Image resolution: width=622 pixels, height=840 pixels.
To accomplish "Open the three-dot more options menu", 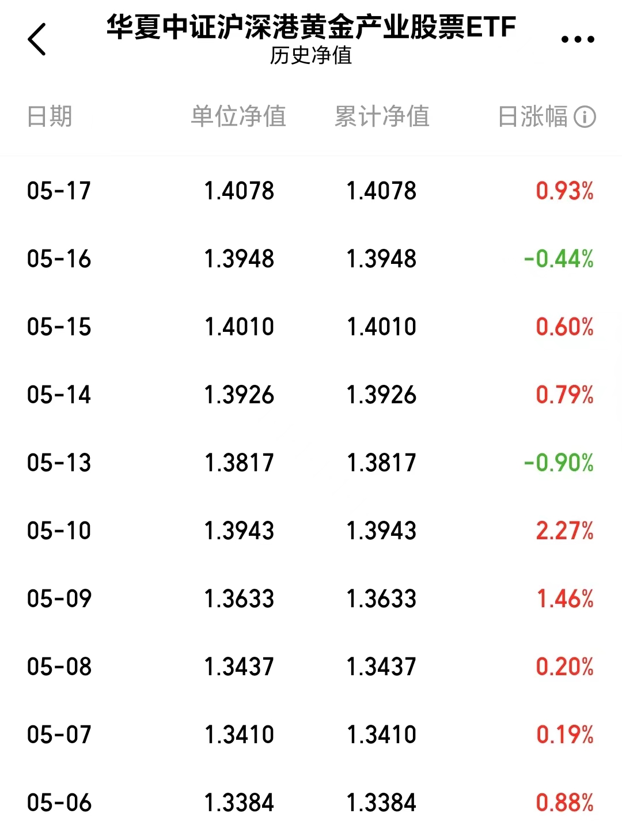I will point(578,40).
